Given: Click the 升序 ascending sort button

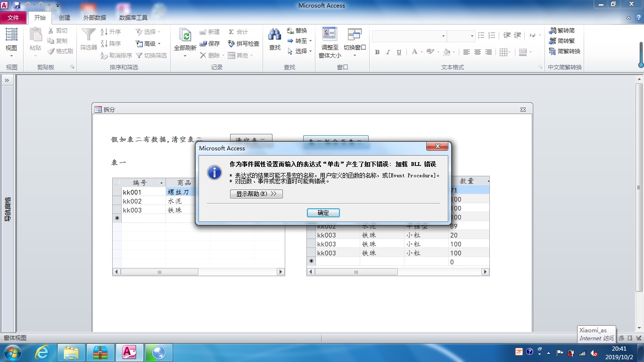Looking at the screenshot, I should point(111,32).
